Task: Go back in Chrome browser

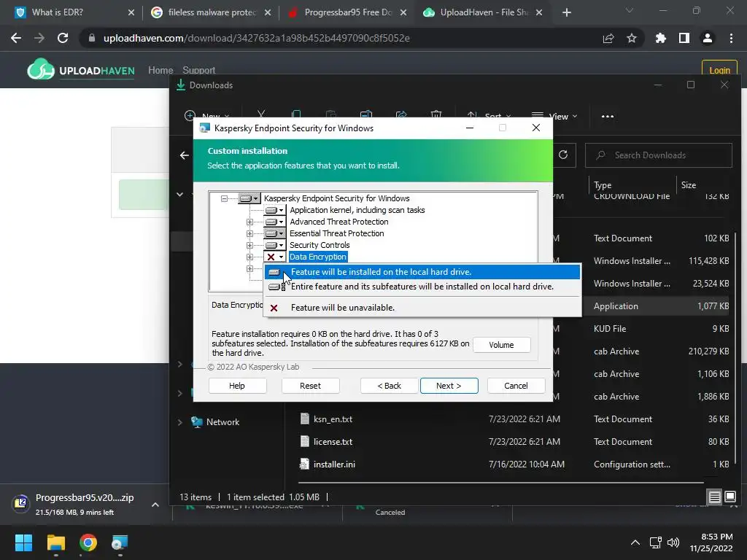Action: pos(16,38)
